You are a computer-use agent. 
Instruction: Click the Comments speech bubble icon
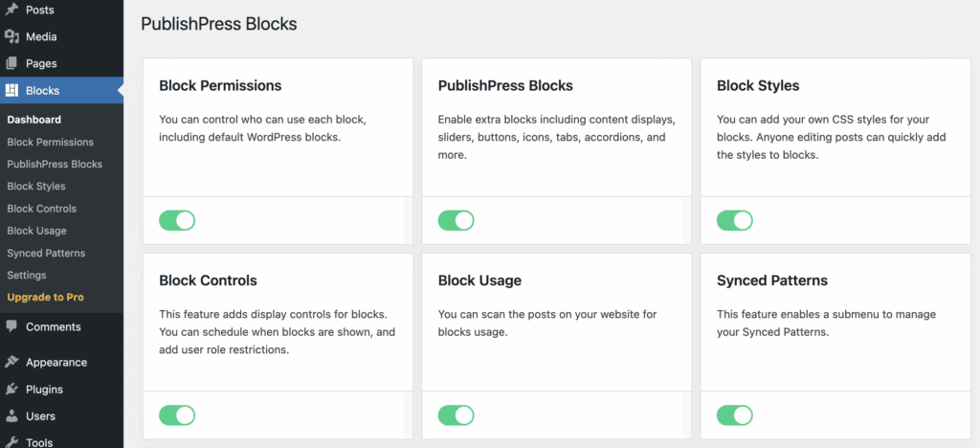[11, 326]
